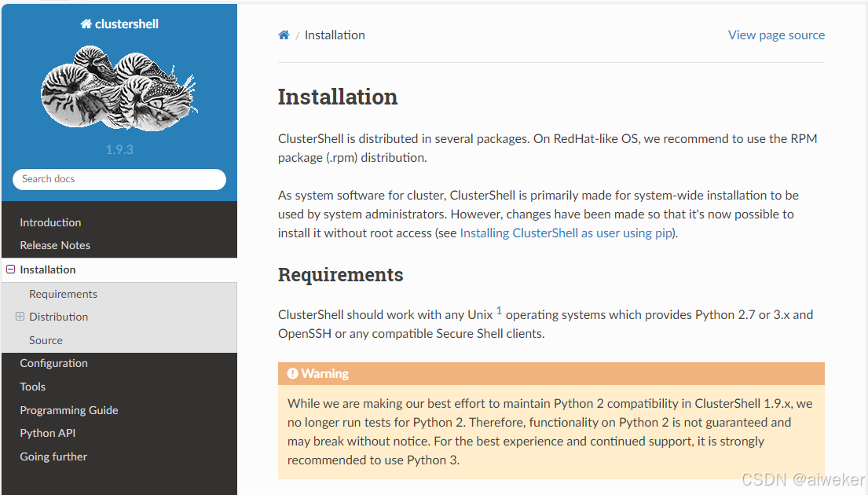Select Requirements in the sidebar
The width and height of the screenshot is (868, 495).
click(63, 294)
